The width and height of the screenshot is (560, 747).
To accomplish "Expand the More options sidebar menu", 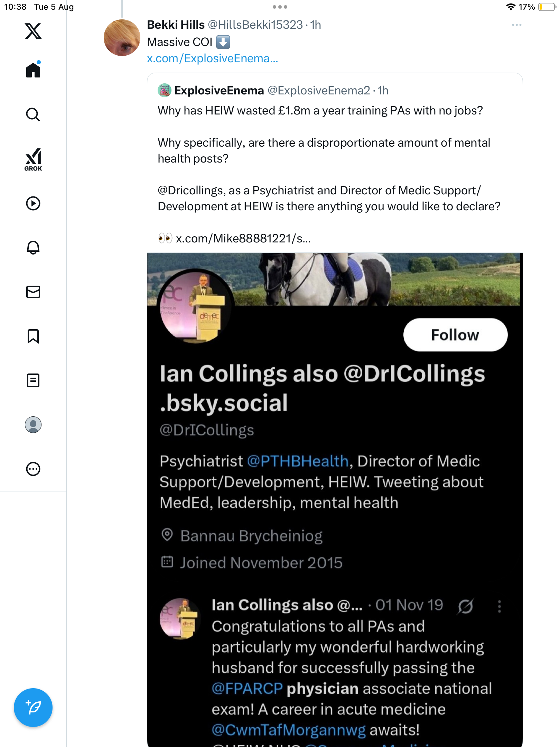I will (33, 469).
